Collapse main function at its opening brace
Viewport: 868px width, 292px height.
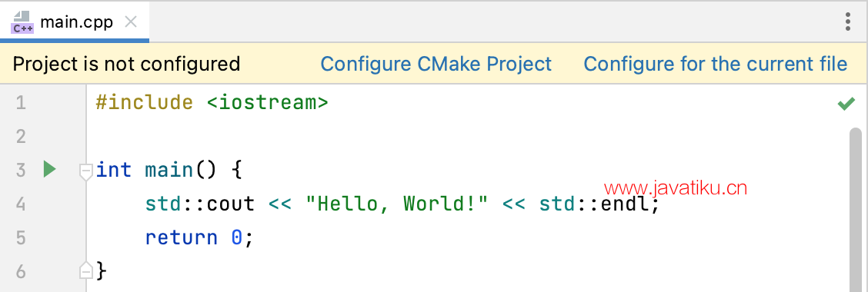85,171
